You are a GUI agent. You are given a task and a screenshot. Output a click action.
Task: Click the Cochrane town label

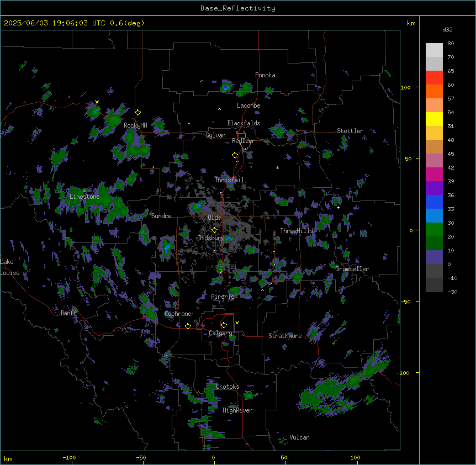pos(178,314)
